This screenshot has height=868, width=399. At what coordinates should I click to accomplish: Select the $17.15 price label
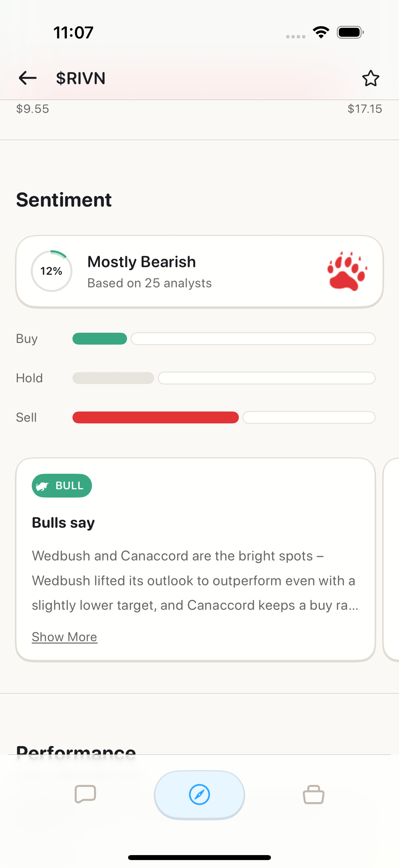(x=365, y=109)
